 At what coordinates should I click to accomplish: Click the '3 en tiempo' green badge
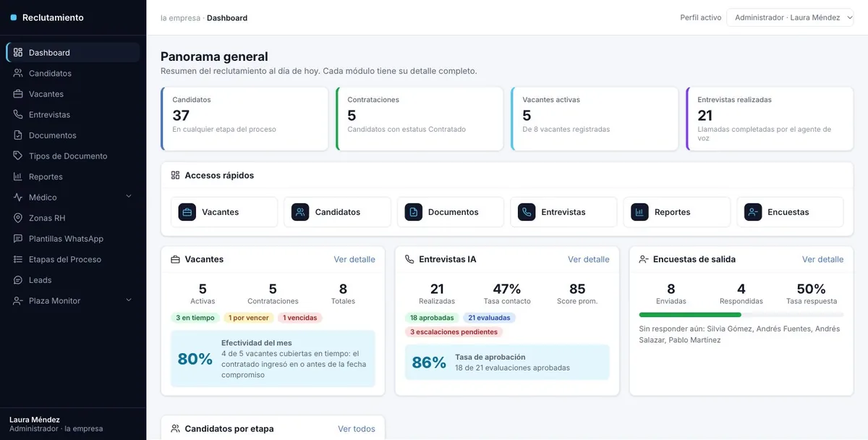195,318
